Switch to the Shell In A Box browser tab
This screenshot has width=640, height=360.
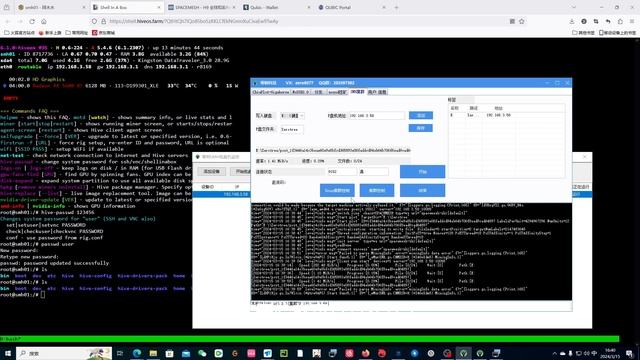pyautogui.click(x=127, y=7)
